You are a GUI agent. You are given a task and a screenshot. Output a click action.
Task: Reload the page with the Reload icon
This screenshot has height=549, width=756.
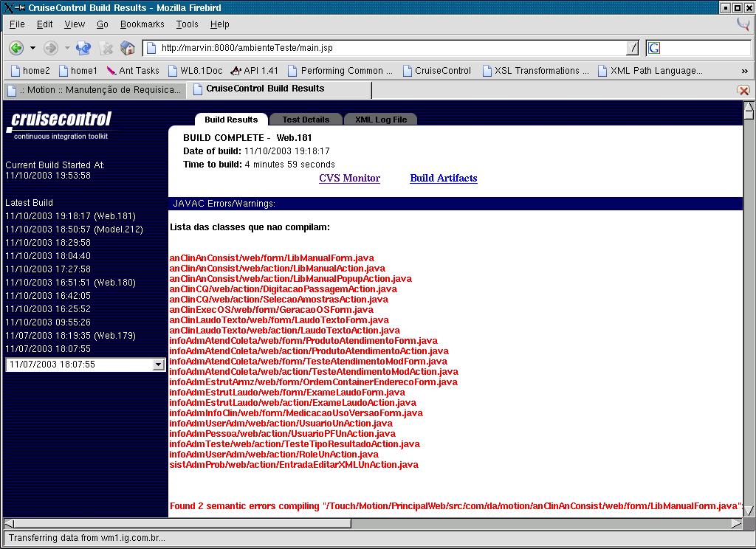point(83,48)
